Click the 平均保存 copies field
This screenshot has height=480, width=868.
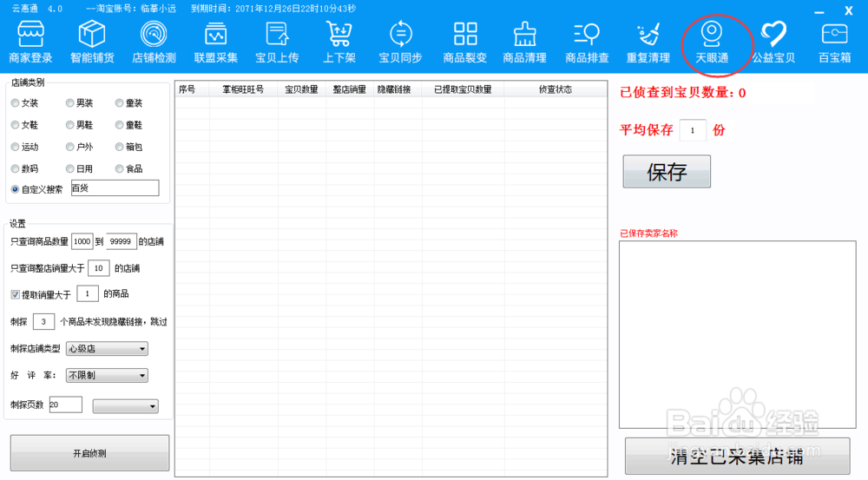pos(693,131)
